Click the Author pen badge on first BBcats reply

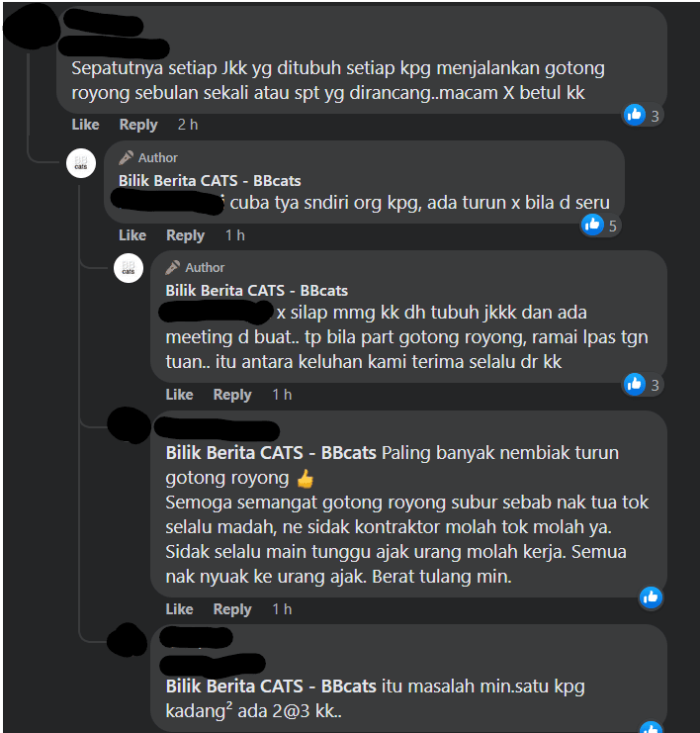click(148, 158)
